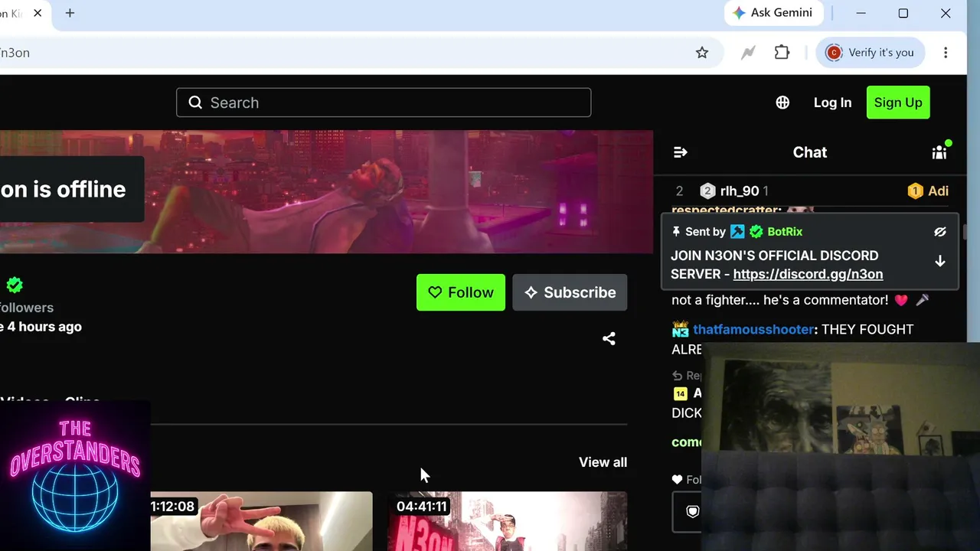Viewport: 980px width, 551px height.
Task: Hide the pinned BotRix message
Action: (940, 232)
